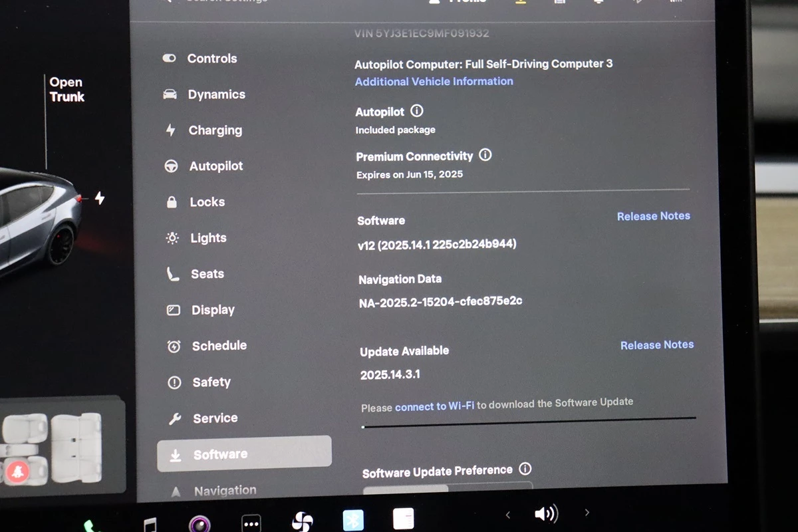The height and width of the screenshot is (532, 798).
Task: Tap the speaker volume icon
Action: coord(546,513)
